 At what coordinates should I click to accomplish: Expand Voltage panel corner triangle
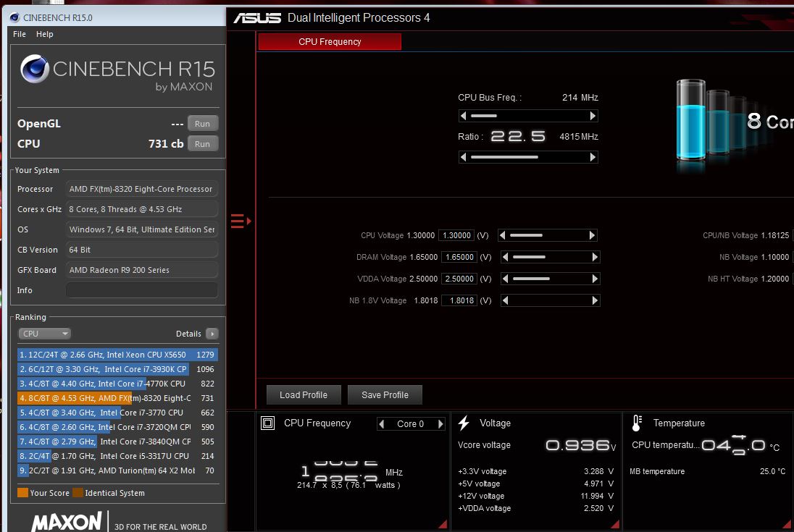point(615,524)
